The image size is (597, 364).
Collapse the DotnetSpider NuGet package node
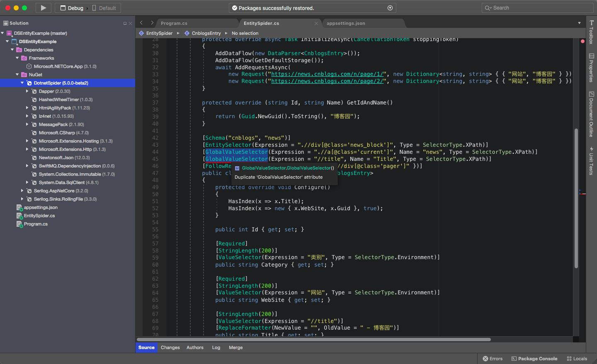click(x=22, y=83)
